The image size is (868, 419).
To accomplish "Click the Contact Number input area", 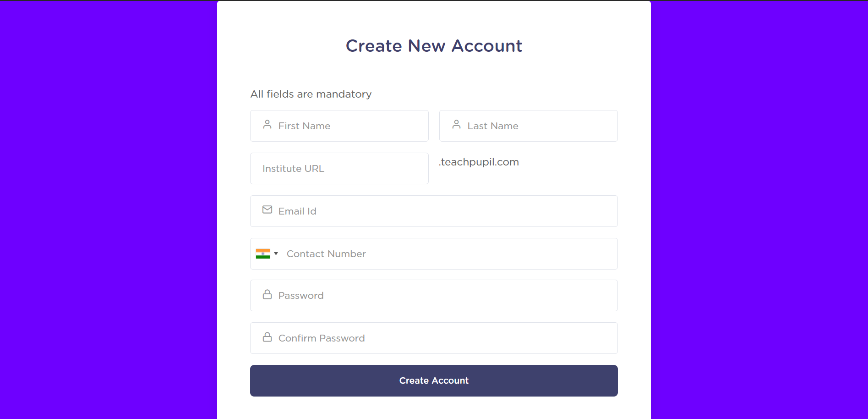I will click(449, 254).
